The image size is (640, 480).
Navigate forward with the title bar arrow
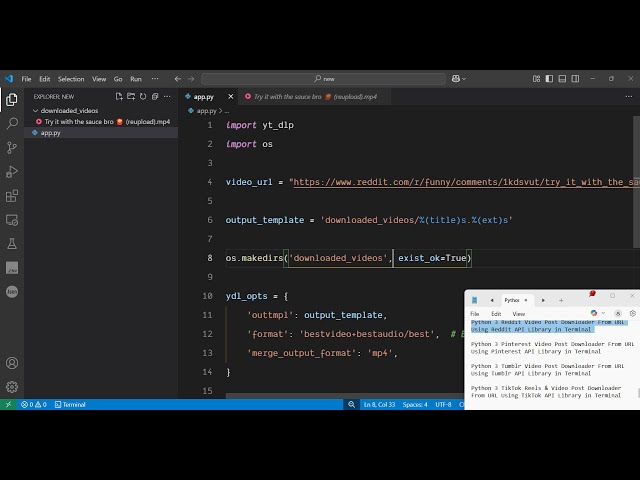[191, 79]
